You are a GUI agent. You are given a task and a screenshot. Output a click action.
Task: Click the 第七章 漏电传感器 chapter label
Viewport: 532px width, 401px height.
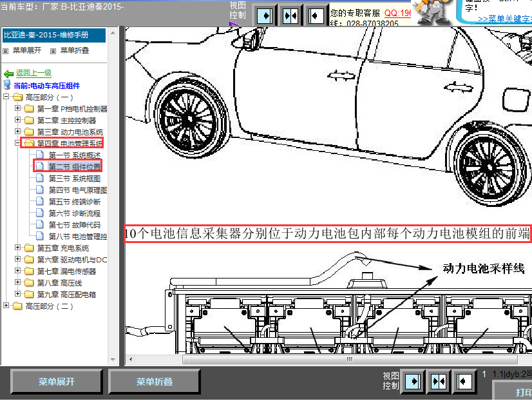click(66, 271)
